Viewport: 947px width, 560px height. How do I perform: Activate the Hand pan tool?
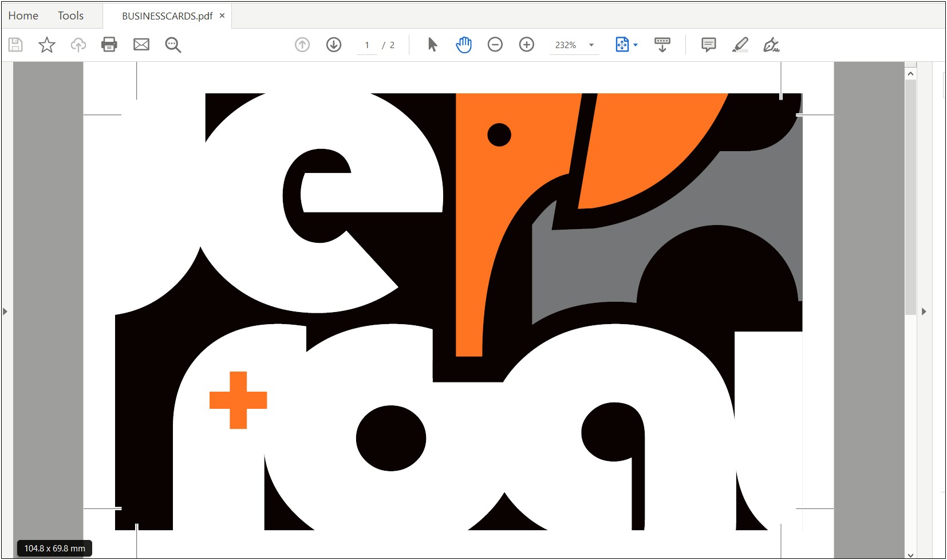coord(464,45)
